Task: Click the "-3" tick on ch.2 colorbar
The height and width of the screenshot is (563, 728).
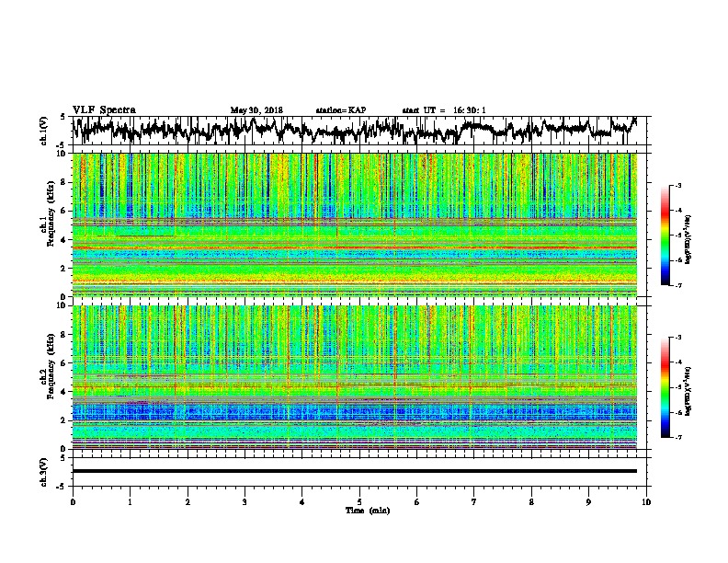Action: coord(677,338)
